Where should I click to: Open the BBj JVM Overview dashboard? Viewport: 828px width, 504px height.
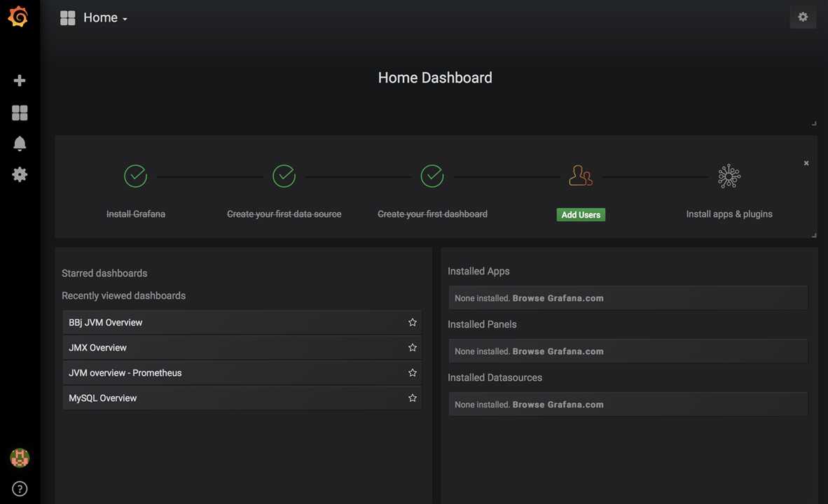point(242,323)
